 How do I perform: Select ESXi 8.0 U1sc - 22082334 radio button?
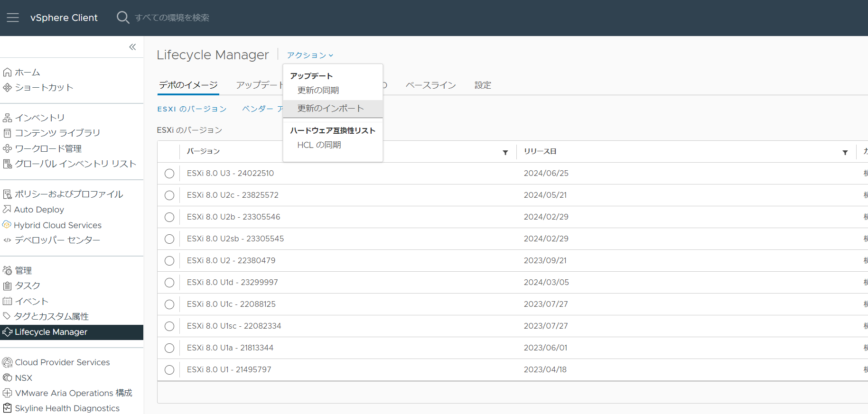tap(169, 326)
